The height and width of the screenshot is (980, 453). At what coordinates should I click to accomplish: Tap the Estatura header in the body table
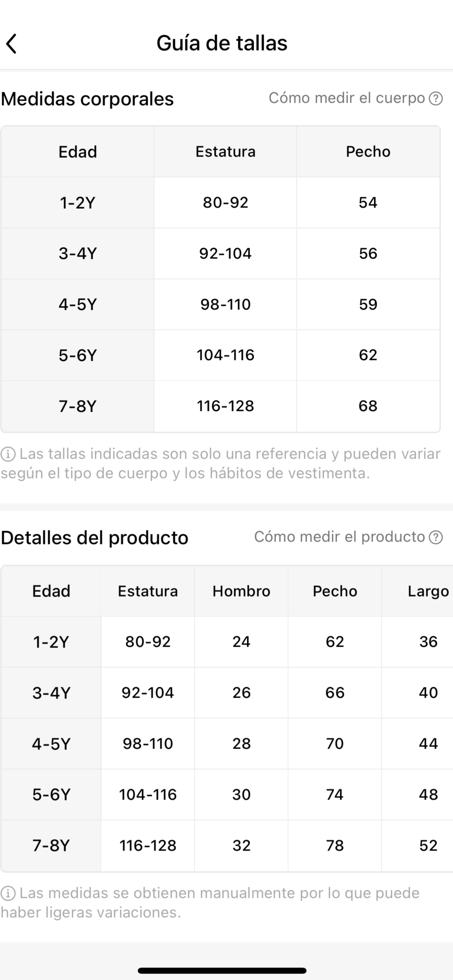click(225, 152)
